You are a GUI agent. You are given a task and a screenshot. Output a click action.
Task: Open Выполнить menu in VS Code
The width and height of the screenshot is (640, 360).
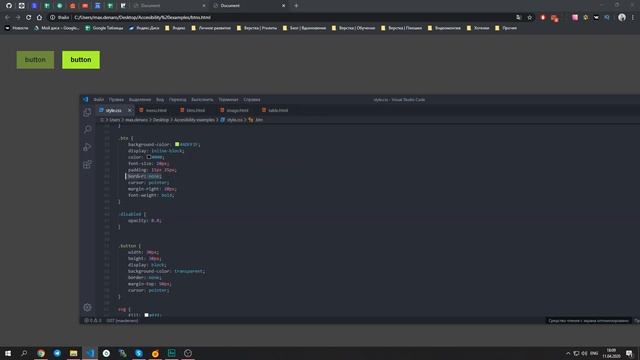point(202,100)
